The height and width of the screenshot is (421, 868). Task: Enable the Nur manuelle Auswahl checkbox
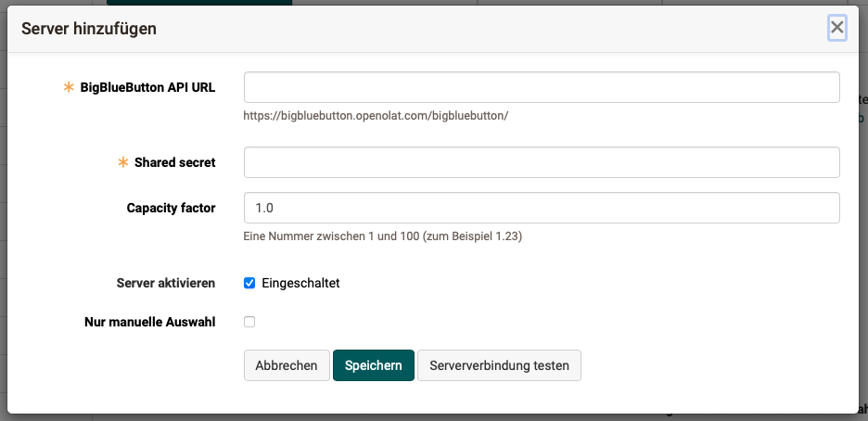tap(249, 322)
